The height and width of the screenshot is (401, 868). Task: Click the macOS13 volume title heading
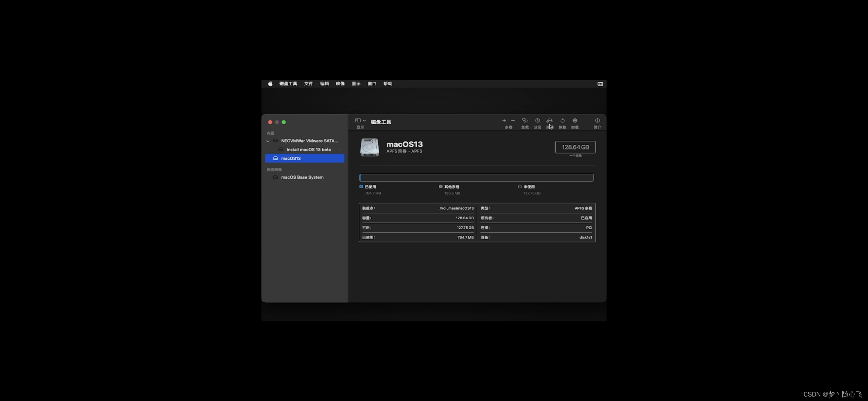coord(405,144)
